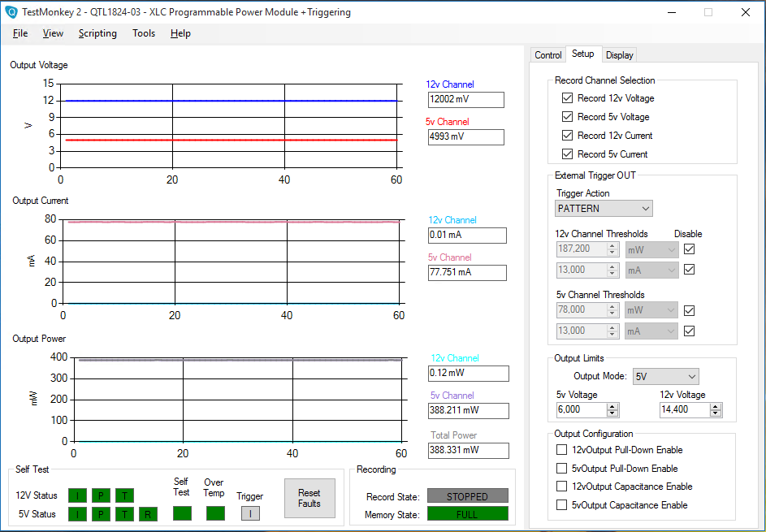766x532 pixels.
Task: Toggle Record 5v Current checkbox
Action: click(x=567, y=154)
